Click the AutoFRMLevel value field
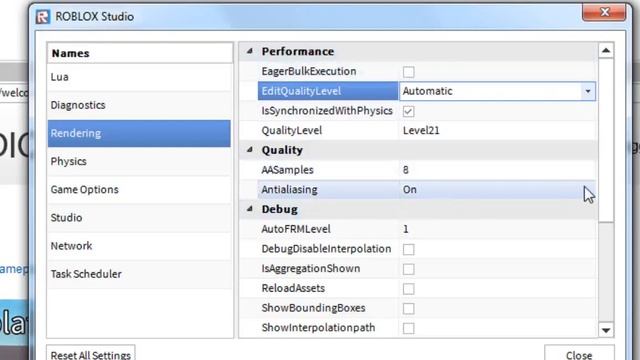 coord(497,229)
